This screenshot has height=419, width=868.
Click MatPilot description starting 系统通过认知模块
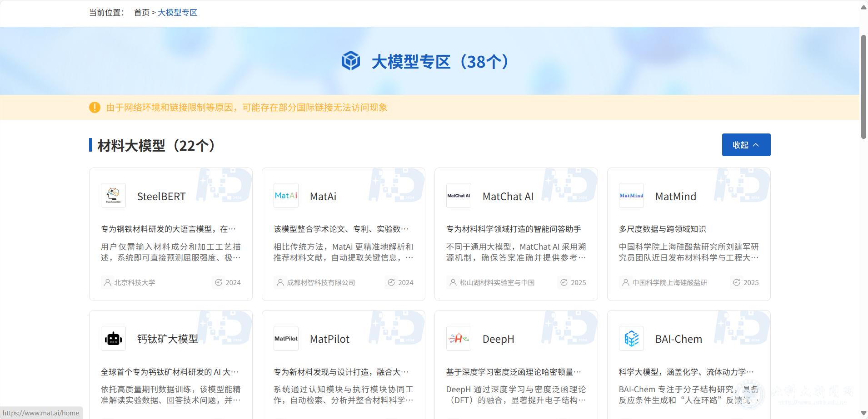(x=343, y=395)
